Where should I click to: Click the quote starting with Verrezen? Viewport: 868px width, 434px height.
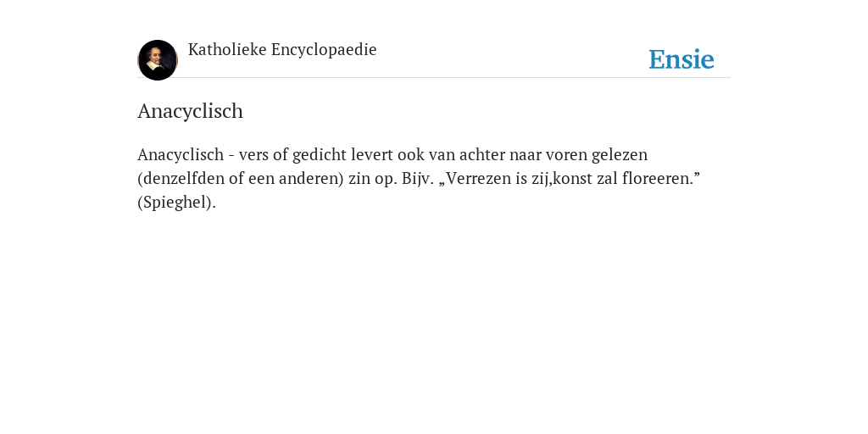click(x=569, y=179)
